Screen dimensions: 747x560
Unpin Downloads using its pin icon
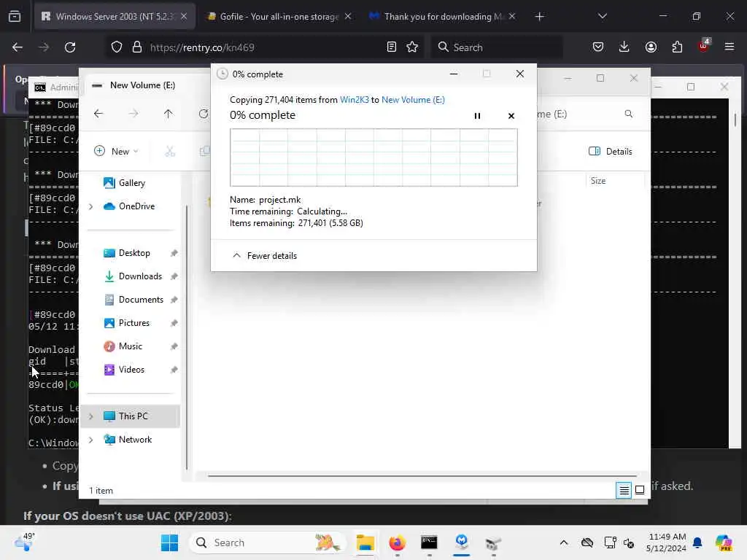click(174, 276)
